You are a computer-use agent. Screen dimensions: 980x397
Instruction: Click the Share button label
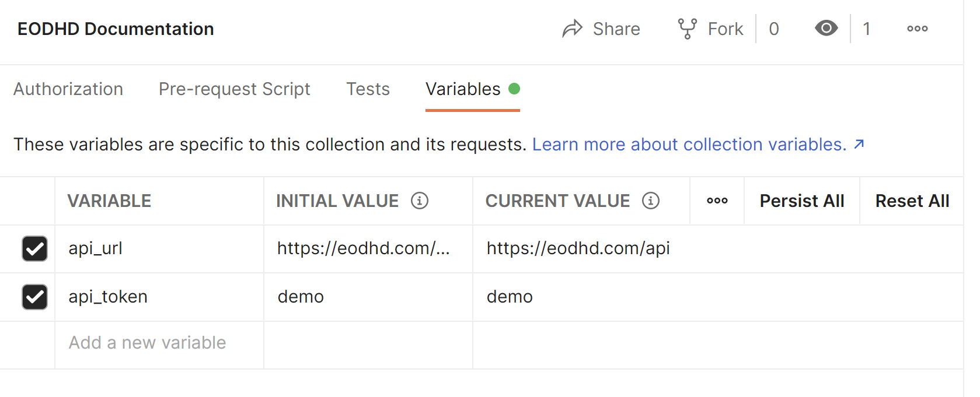click(x=616, y=29)
